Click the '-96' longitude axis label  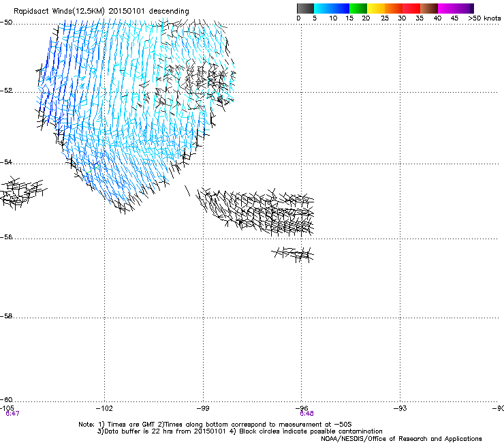click(302, 408)
